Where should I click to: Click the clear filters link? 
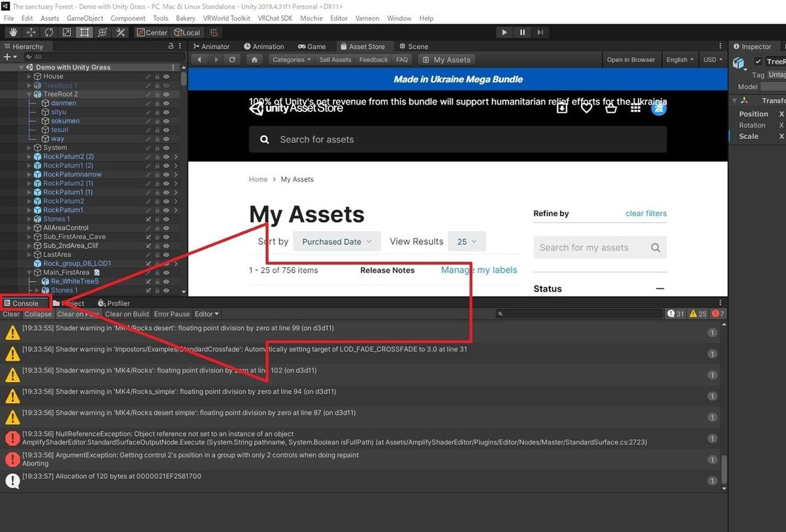click(x=646, y=214)
